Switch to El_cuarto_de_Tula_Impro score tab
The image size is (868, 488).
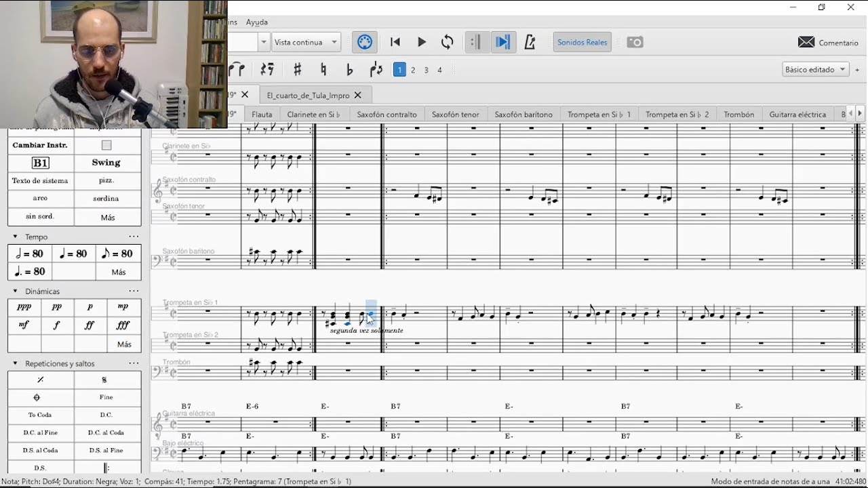(309, 95)
